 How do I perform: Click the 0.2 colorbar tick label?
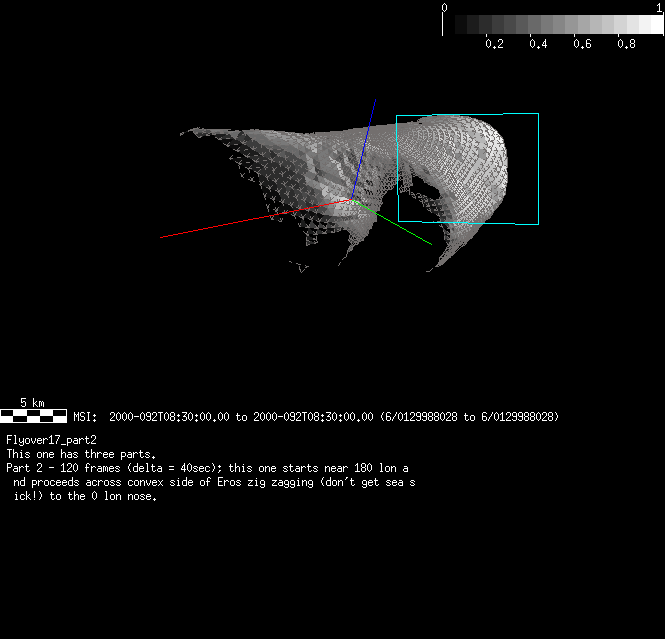[494, 44]
